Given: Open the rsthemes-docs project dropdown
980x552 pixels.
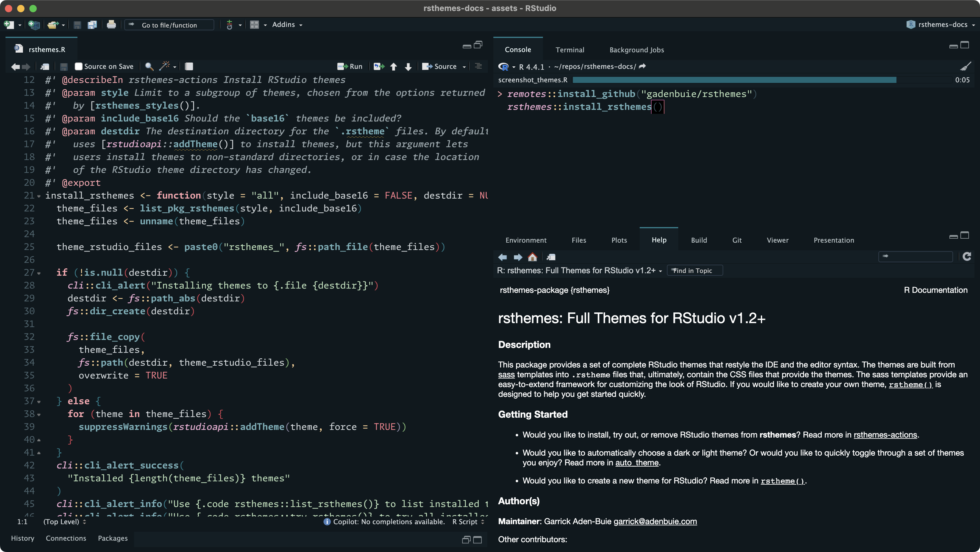Looking at the screenshot, I should click(x=942, y=25).
